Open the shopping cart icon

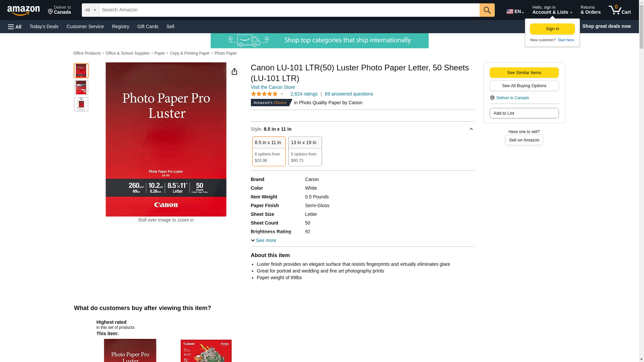coord(620,10)
